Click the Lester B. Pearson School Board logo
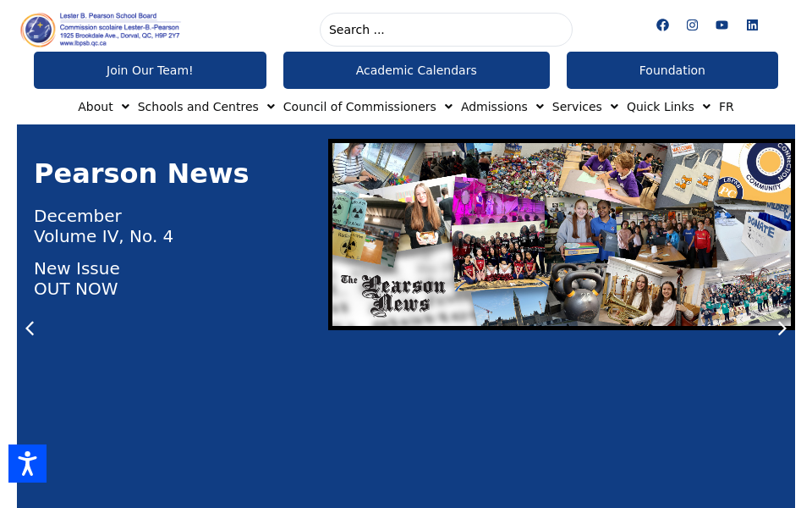This screenshot has width=812, height=508. click(100, 29)
